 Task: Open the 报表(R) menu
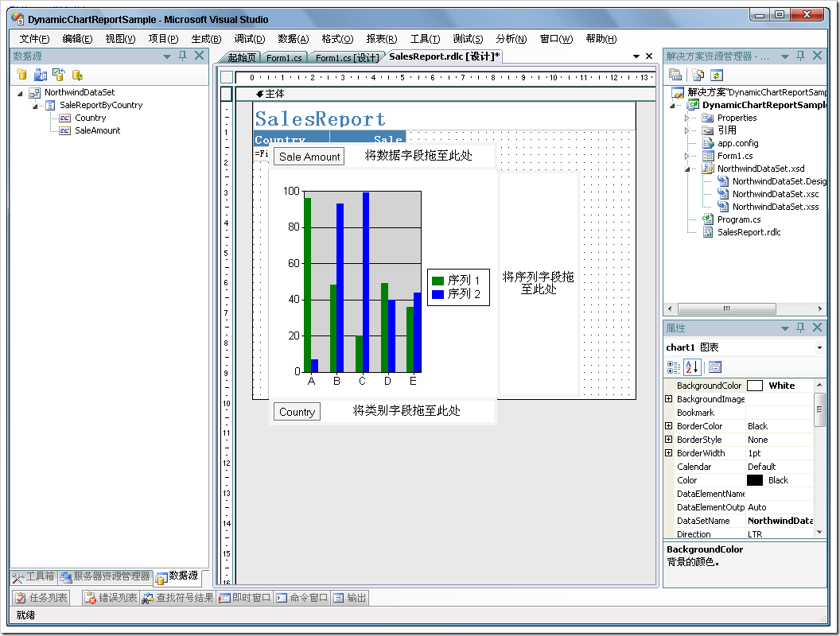pos(382,38)
